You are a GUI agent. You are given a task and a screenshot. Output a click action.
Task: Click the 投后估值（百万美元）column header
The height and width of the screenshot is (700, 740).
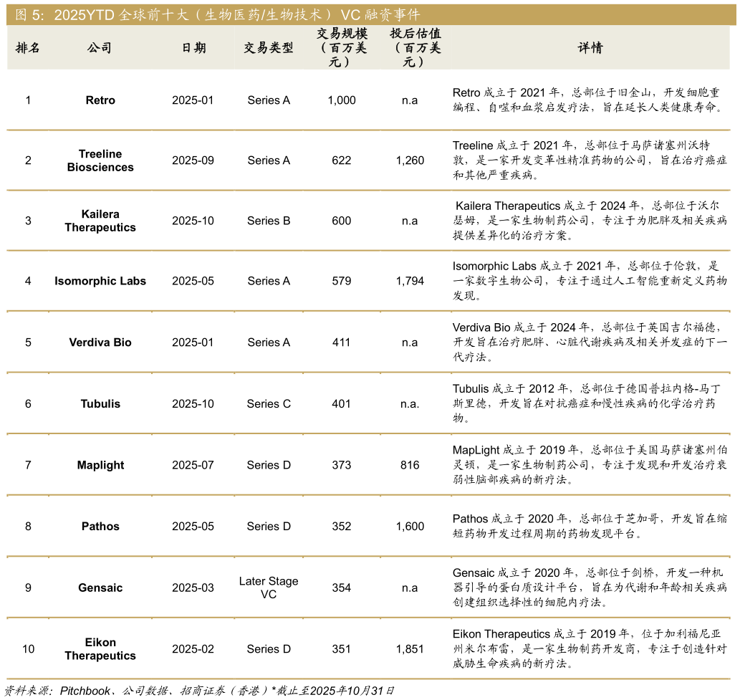[x=415, y=49]
